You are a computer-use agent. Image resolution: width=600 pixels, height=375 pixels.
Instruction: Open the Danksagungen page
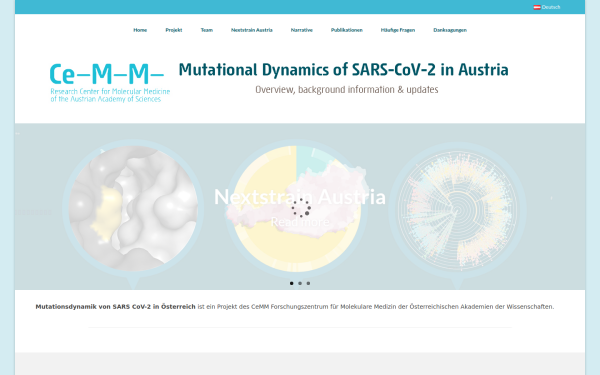[450, 30]
